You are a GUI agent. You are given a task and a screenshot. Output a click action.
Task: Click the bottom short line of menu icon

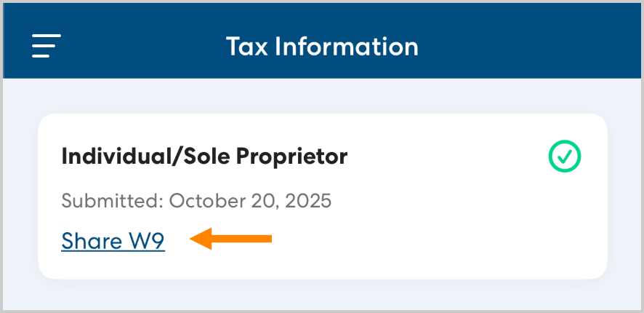point(41,57)
